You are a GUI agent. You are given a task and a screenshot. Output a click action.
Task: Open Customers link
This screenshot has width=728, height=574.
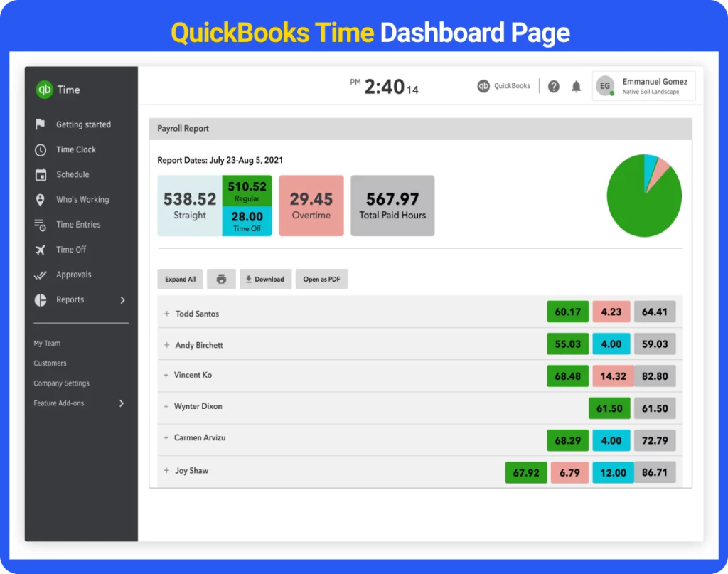pyautogui.click(x=50, y=363)
